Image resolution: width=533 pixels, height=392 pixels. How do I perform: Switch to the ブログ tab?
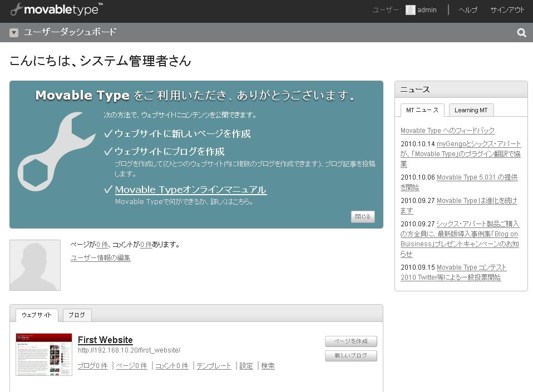point(77,315)
